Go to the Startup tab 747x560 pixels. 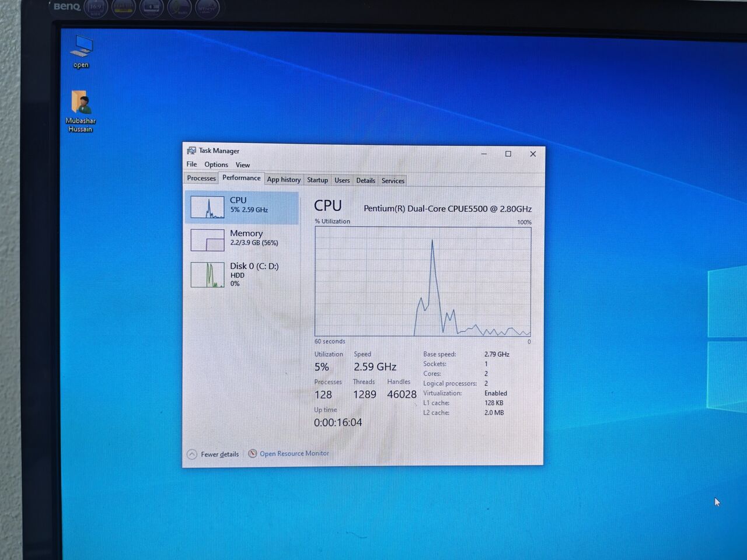(x=317, y=180)
